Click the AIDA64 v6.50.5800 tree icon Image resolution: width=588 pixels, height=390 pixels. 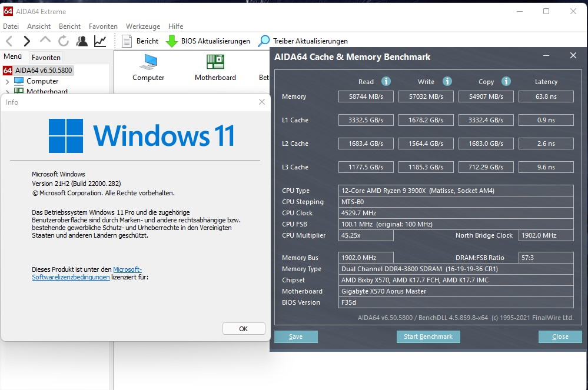tap(8, 71)
